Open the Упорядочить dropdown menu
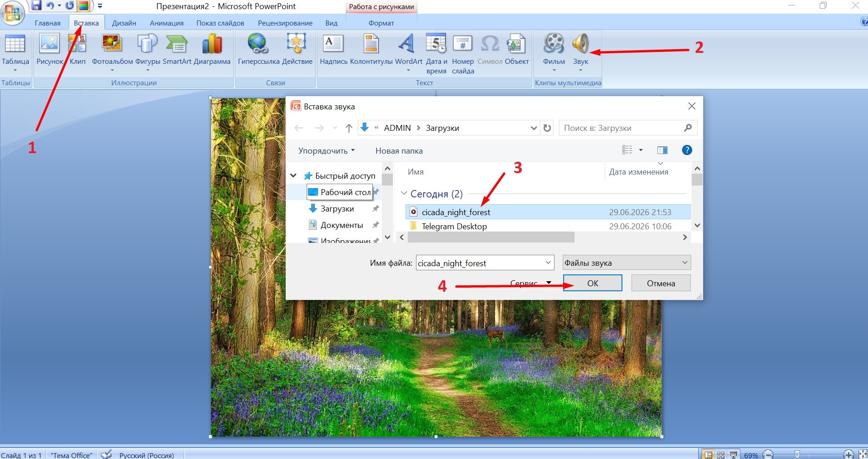The image size is (868, 459). 326,151
